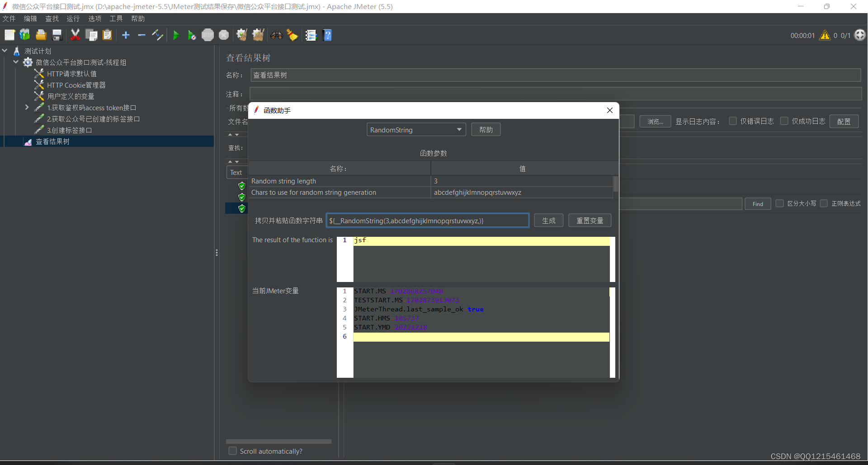This screenshot has width=868, height=465.
Task: Click the Search binoculars icon
Action: coord(276,35)
